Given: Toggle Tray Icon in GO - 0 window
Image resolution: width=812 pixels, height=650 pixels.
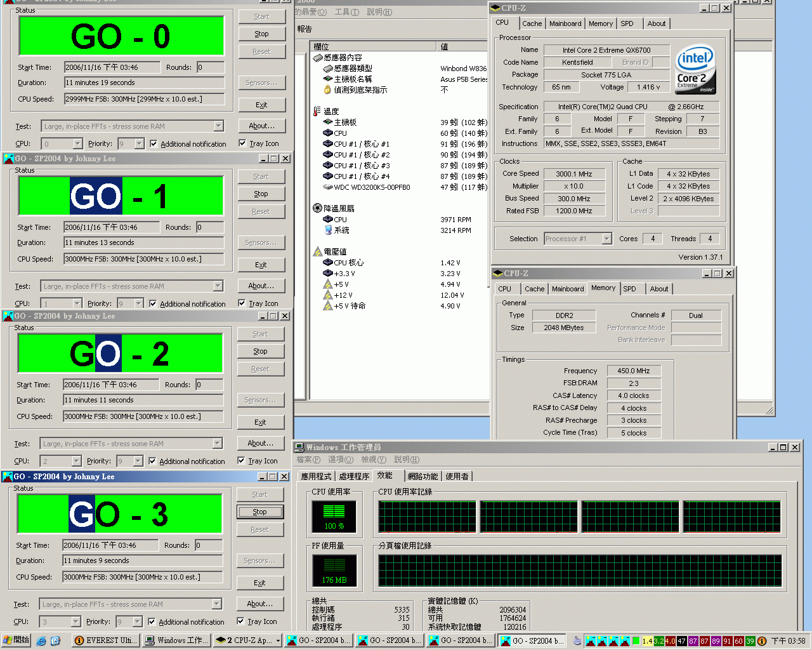Looking at the screenshot, I should pos(242,143).
